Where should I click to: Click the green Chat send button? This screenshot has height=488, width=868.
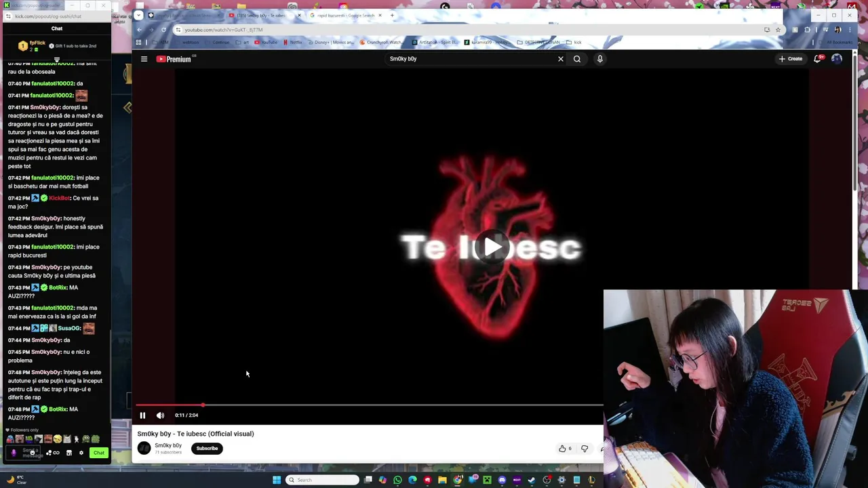(99, 453)
